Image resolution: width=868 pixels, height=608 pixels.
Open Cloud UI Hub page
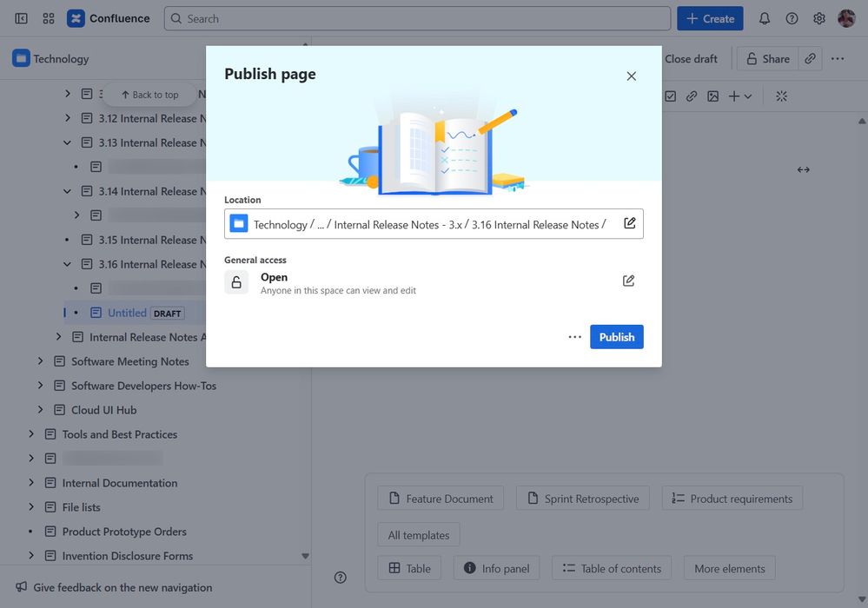[x=104, y=410]
